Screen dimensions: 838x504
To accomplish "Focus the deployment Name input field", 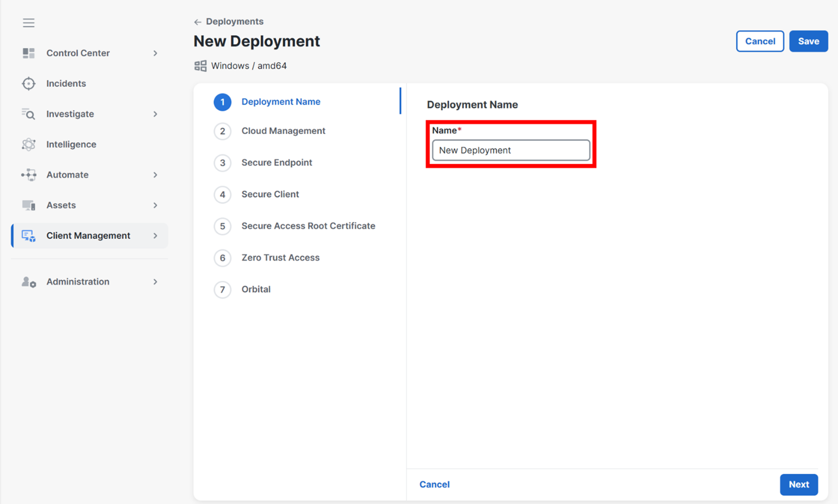I will tap(511, 150).
